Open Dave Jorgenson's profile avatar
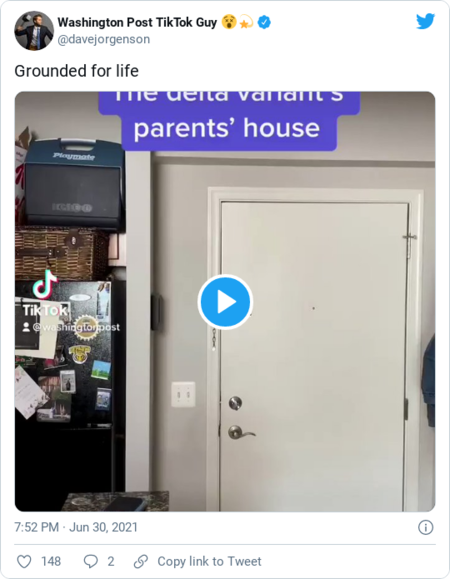 pos(34,31)
